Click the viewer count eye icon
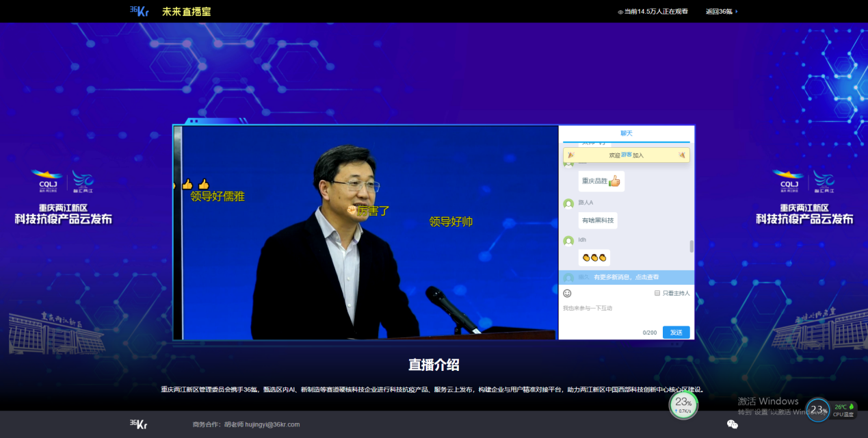 pos(620,12)
